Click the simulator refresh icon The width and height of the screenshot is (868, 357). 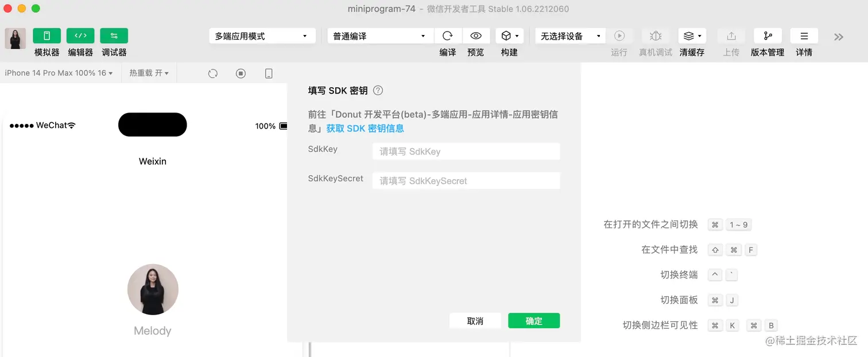[213, 73]
